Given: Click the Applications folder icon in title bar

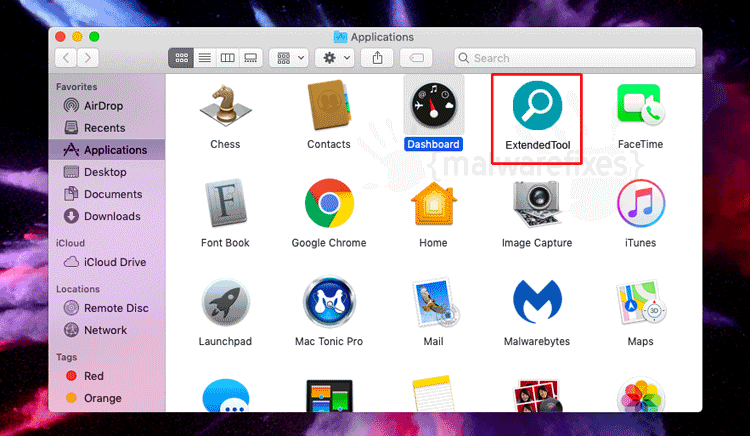Looking at the screenshot, I should (x=340, y=37).
